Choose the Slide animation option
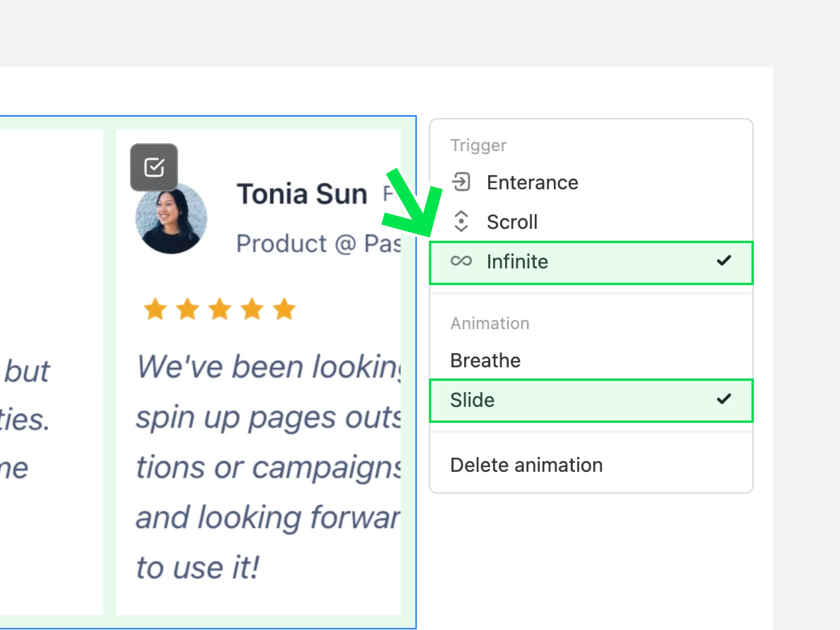The height and width of the screenshot is (630, 840). [472, 400]
